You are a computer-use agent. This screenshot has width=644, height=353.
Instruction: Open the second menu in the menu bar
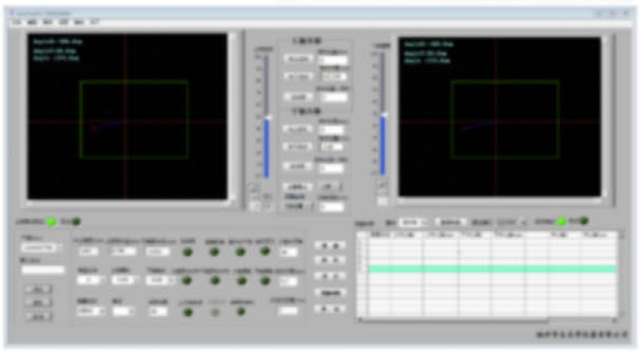(x=31, y=21)
